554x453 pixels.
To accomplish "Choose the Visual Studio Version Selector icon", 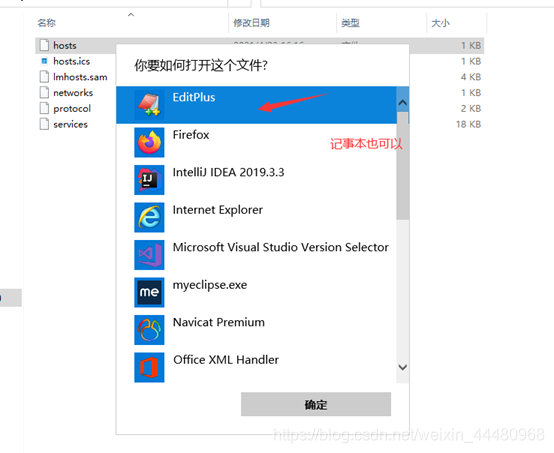I will pos(149,255).
